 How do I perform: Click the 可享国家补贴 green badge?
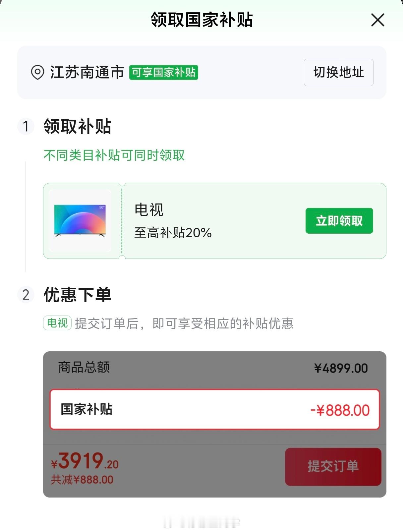[164, 72]
